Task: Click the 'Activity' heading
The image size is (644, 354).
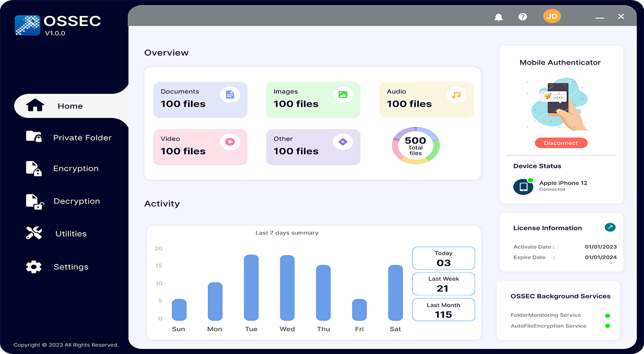Action: point(162,204)
